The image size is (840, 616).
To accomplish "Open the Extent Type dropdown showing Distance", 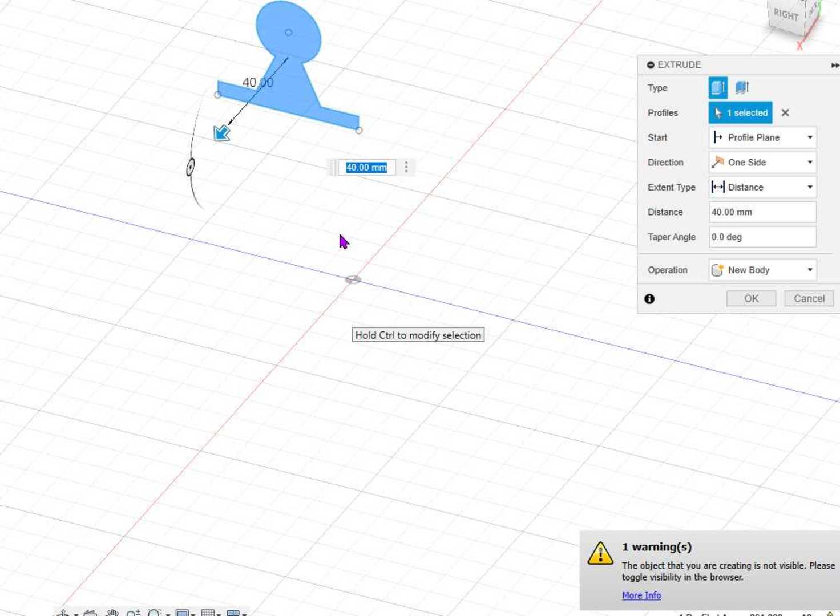I will pyautogui.click(x=762, y=187).
